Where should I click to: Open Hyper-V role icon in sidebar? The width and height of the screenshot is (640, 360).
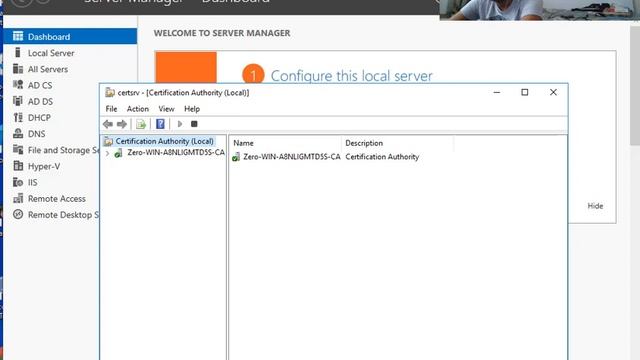(x=18, y=166)
